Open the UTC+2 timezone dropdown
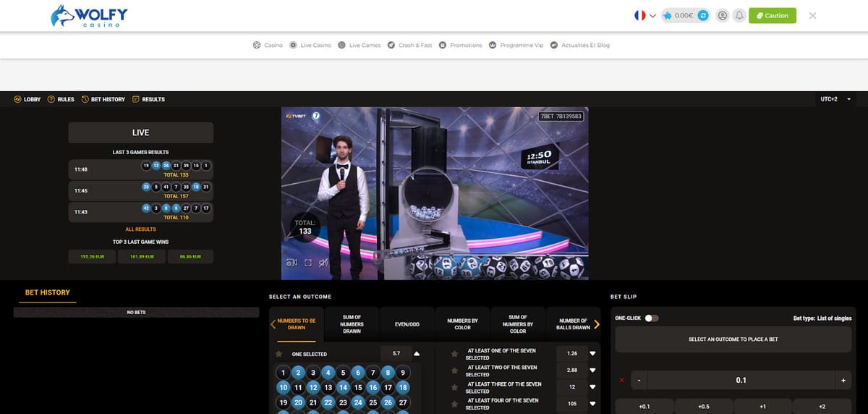Screen dimensions: 868x414 coord(834,99)
